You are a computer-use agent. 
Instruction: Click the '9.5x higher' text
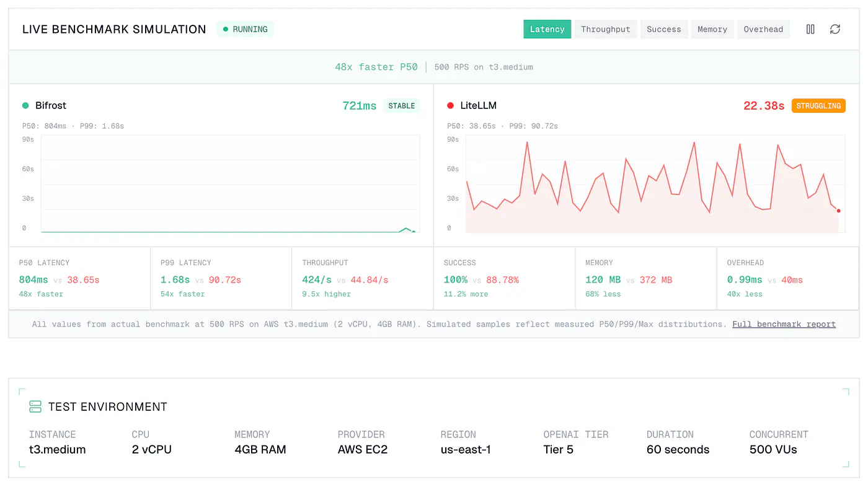tap(326, 294)
